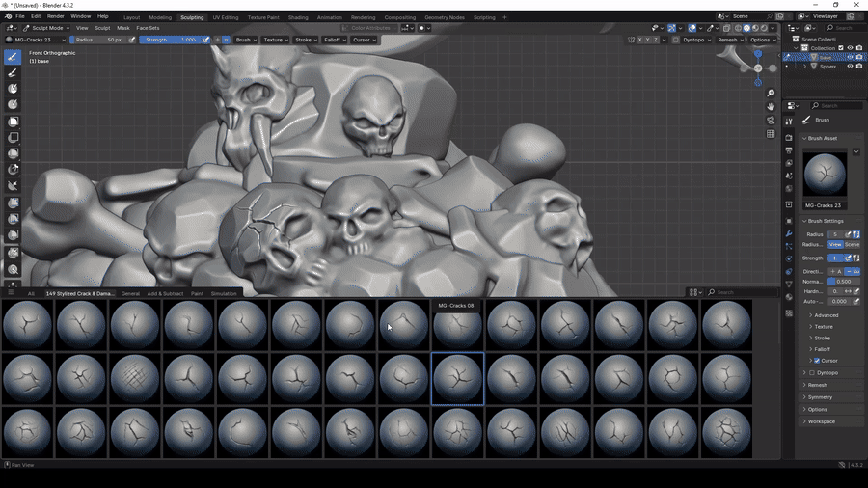This screenshot has width=868, height=488.
Task: Select solid viewport shading mode
Action: coord(746,28)
